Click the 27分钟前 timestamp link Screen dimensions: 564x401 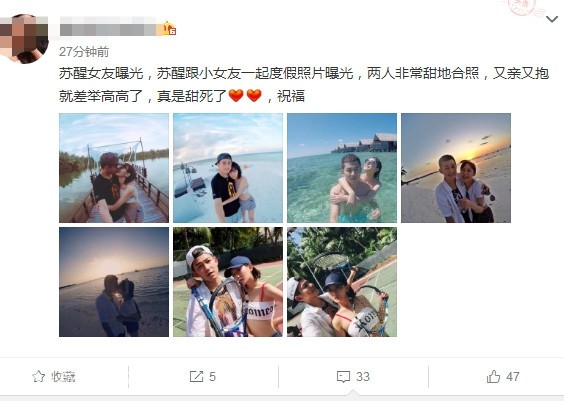[x=84, y=52]
